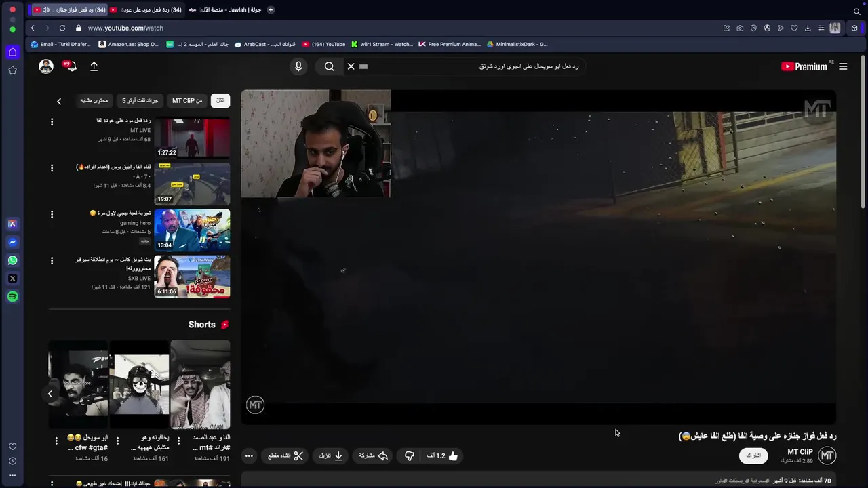Image resolution: width=868 pixels, height=488 pixels.
Task: Open the MinimalistixDark bookmark
Action: coord(517,44)
